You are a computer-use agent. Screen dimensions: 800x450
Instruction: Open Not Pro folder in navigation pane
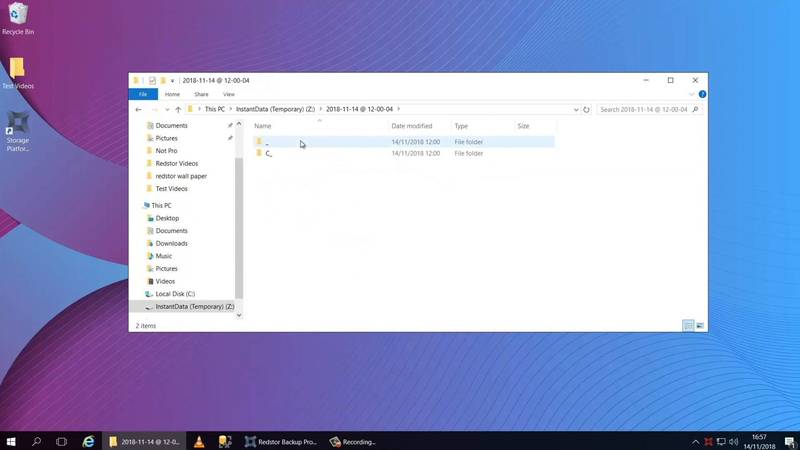coord(166,151)
